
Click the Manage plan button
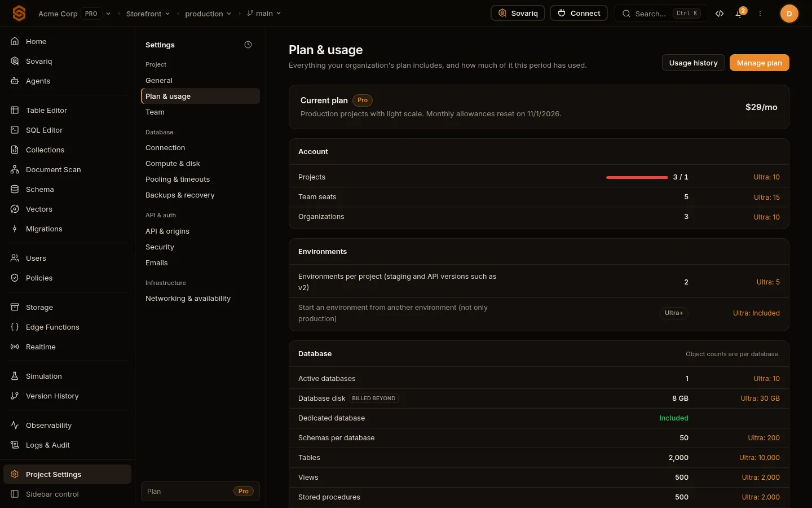click(759, 63)
